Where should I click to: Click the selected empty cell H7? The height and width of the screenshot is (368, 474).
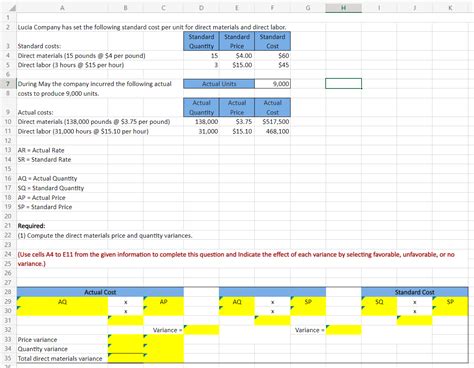click(343, 84)
